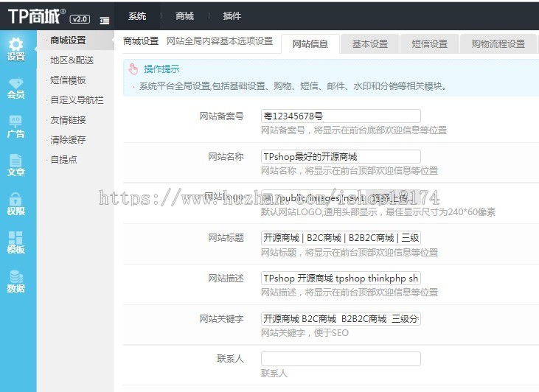
Task: Open the 会员 members sidebar icon
Action: tap(16, 88)
